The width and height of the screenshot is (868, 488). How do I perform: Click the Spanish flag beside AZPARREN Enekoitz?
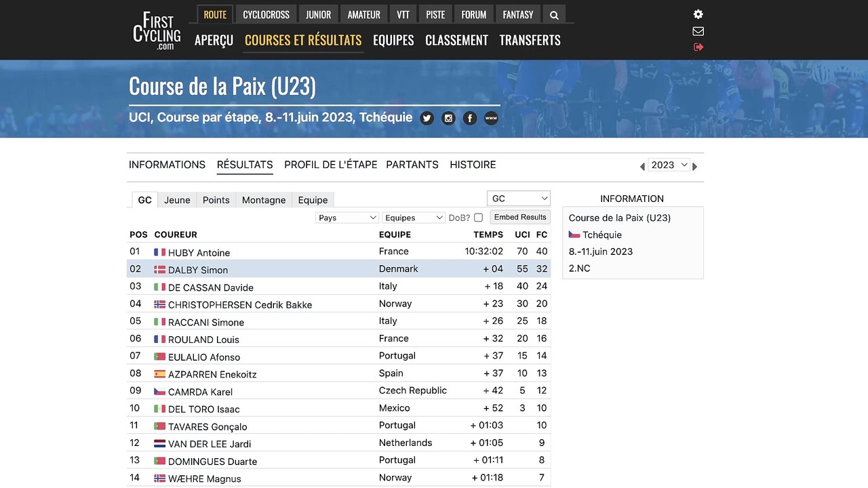click(x=159, y=374)
